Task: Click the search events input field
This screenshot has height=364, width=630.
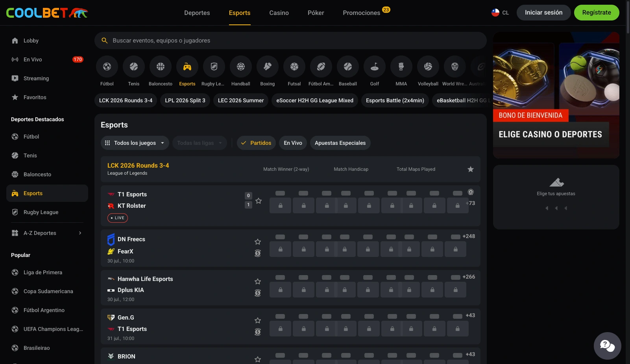Action: [290, 41]
